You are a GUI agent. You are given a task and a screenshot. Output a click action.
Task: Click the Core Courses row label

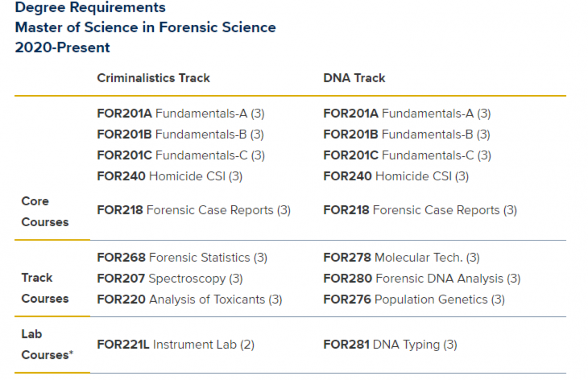pos(45,212)
